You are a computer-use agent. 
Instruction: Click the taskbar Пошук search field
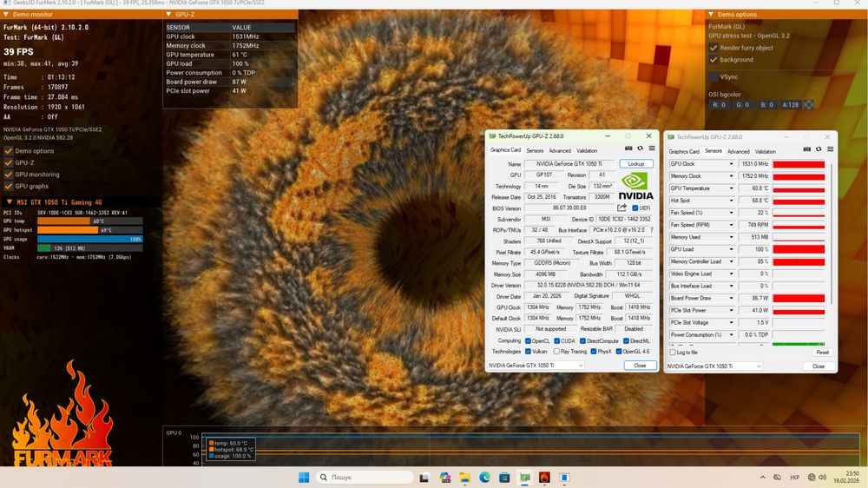[x=365, y=478]
